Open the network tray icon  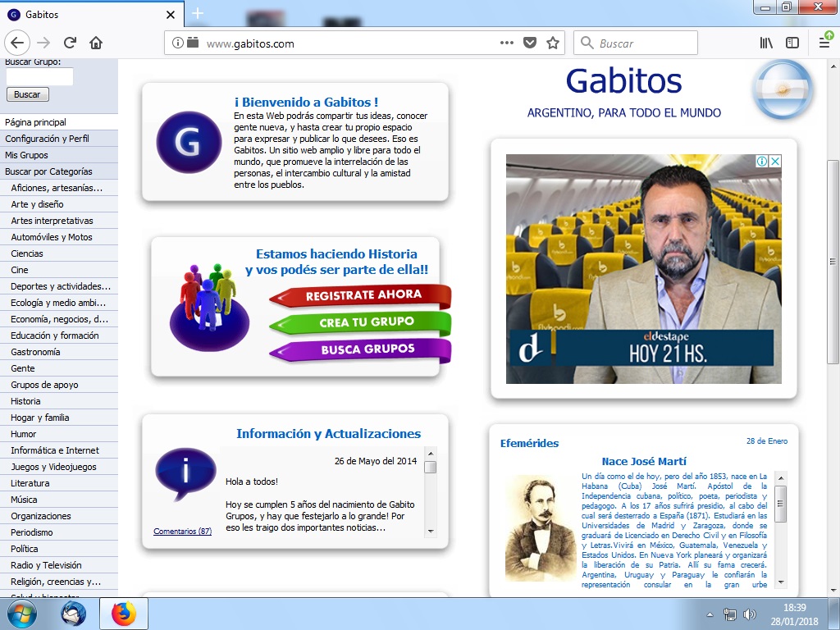(729, 614)
